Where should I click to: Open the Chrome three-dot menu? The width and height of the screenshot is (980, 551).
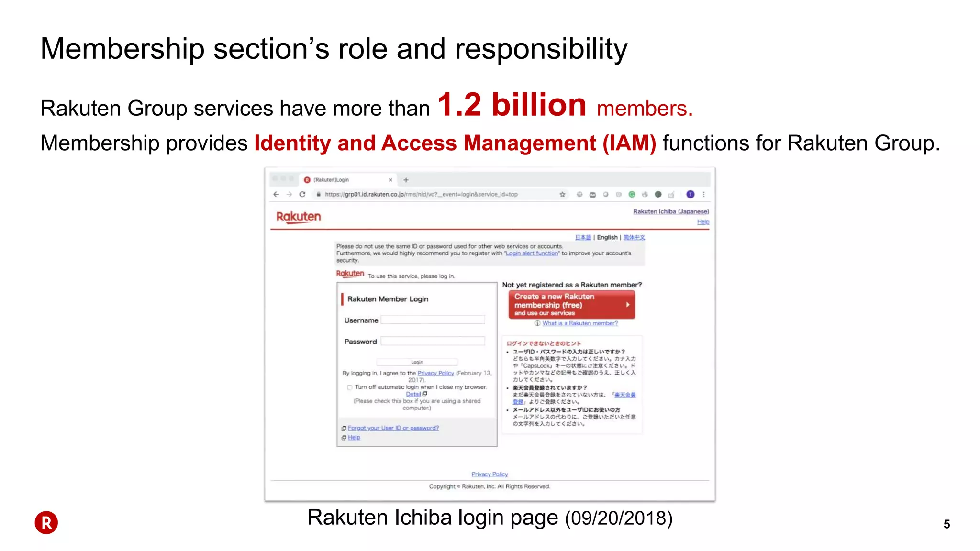704,194
